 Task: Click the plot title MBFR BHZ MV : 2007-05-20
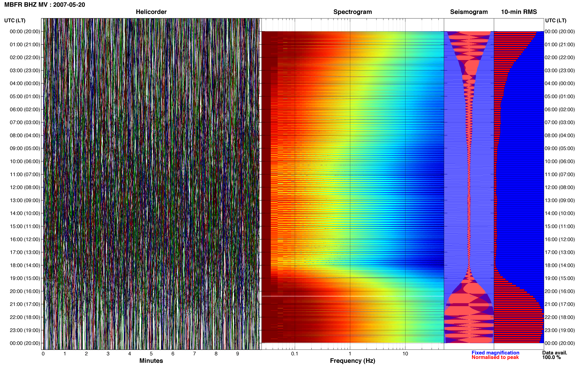[45, 5]
